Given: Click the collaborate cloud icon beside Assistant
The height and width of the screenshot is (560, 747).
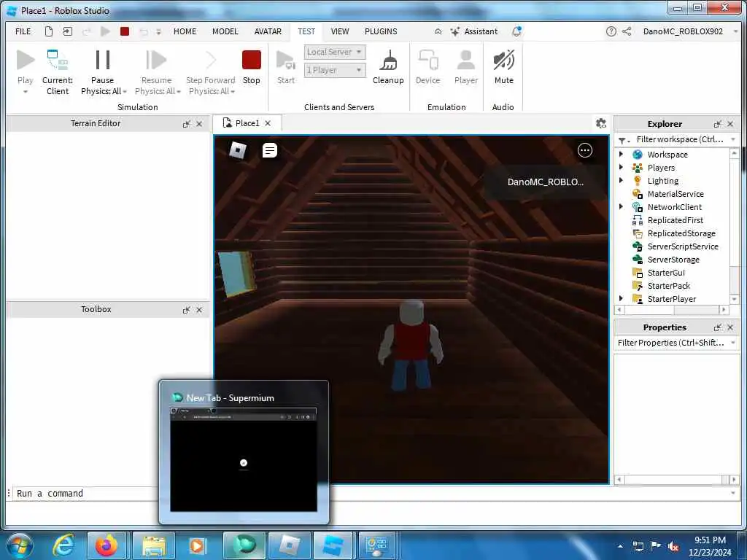Looking at the screenshot, I should click(x=438, y=31).
